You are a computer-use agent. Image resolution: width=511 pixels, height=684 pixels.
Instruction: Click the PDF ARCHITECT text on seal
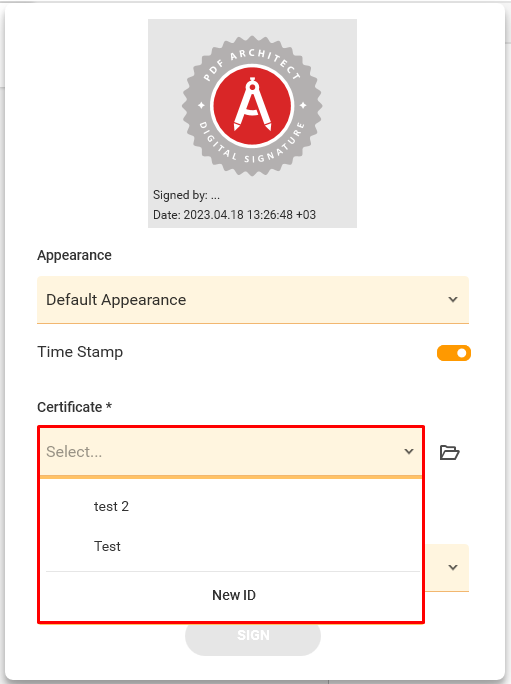[252, 63]
